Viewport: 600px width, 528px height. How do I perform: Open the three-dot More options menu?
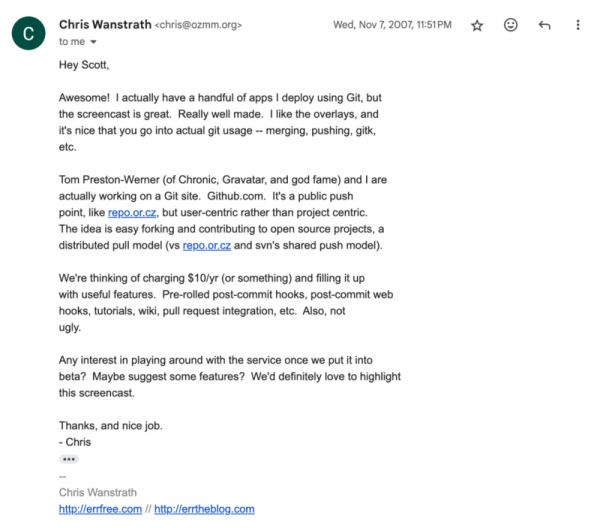(578, 25)
